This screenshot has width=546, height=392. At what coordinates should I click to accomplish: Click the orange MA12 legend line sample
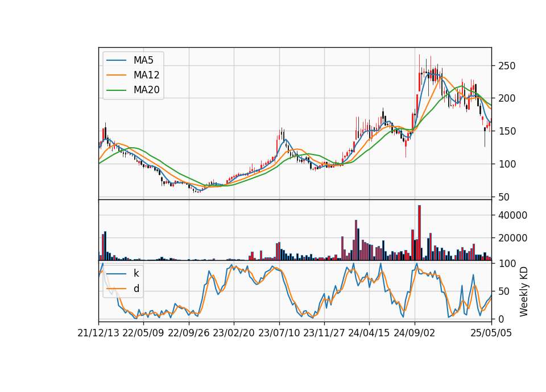(x=116, y=75)
